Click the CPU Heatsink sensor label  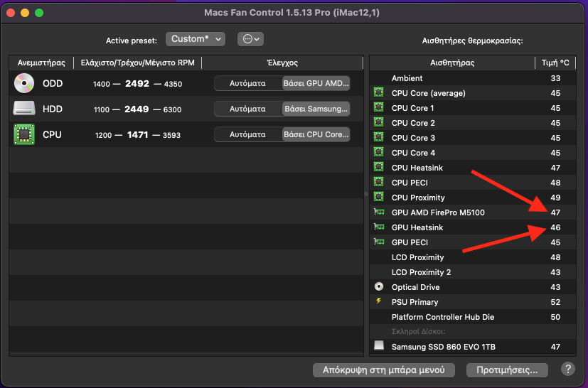tap(417, 168)
